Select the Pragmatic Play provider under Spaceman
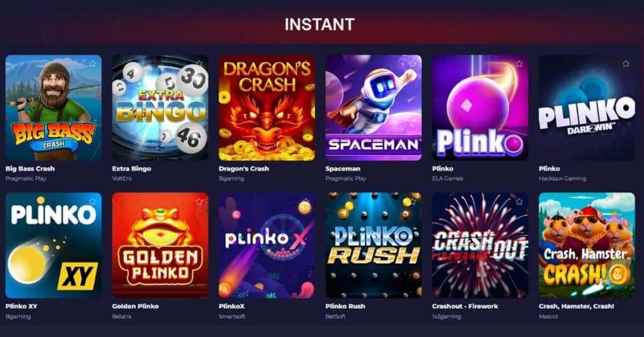 tap(346, 179)
